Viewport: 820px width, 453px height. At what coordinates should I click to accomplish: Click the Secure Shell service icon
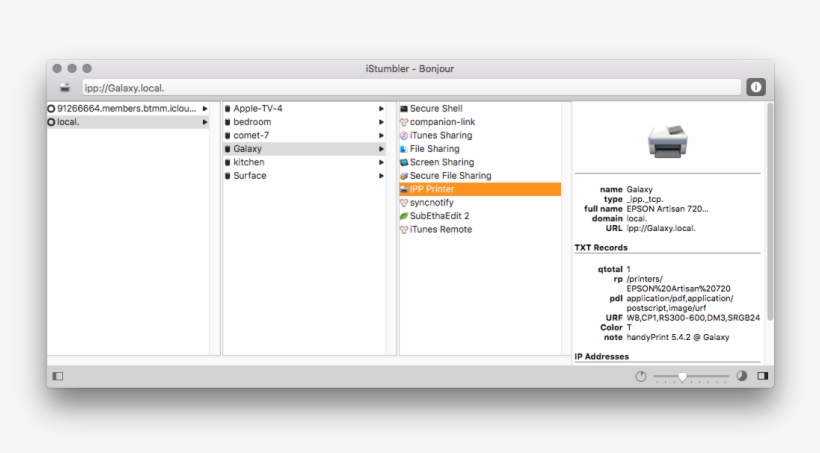[x=404, y=109]
